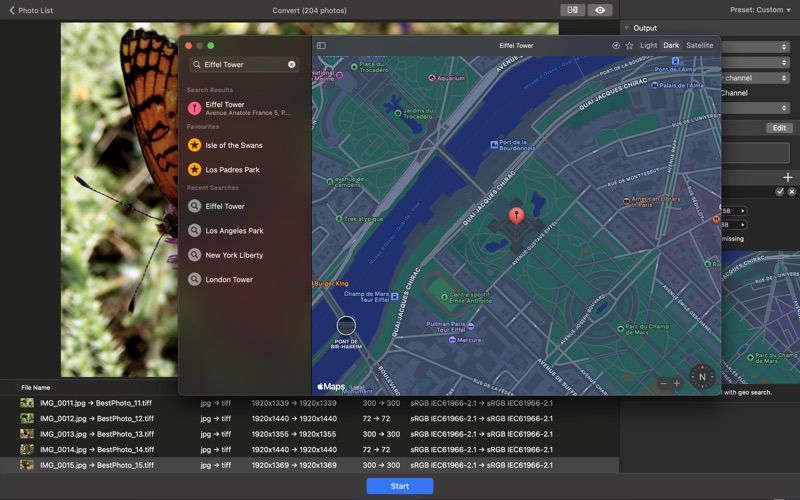Select the IMG_0013.jpg file row

coord(309,434)
